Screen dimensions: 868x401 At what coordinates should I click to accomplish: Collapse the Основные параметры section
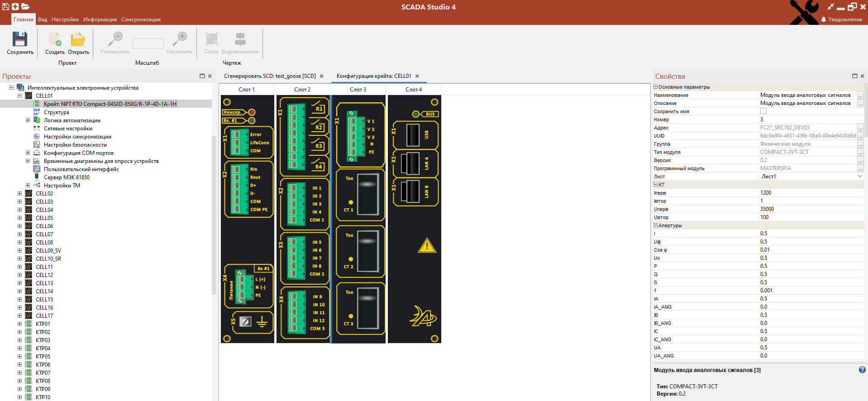tap(655, 87)
